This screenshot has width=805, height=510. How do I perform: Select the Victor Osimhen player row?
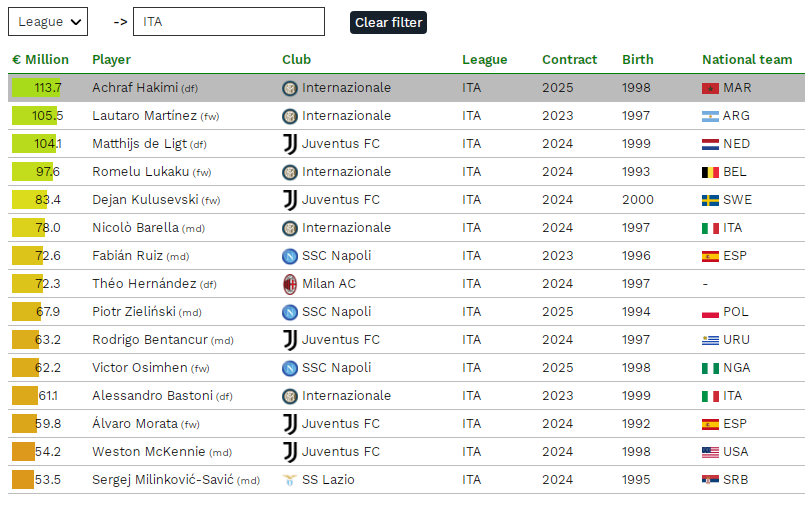click(406, 368)
